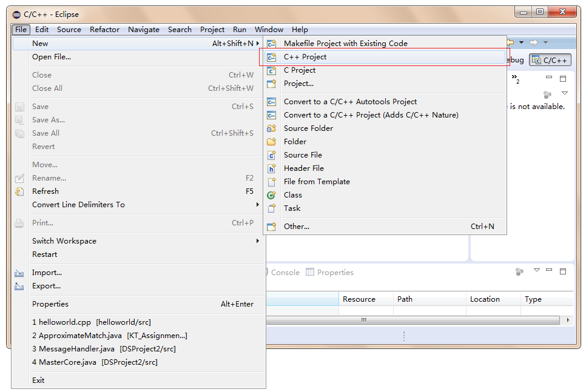The width and height of the screenshot is (586, 392).
Task: Click the C Project icon
Action: [272, 70]
